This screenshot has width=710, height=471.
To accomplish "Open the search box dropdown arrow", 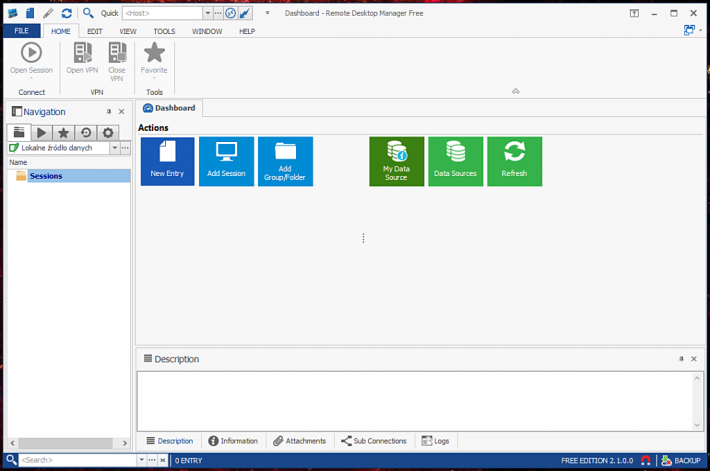I will click(x=142, y=460).
